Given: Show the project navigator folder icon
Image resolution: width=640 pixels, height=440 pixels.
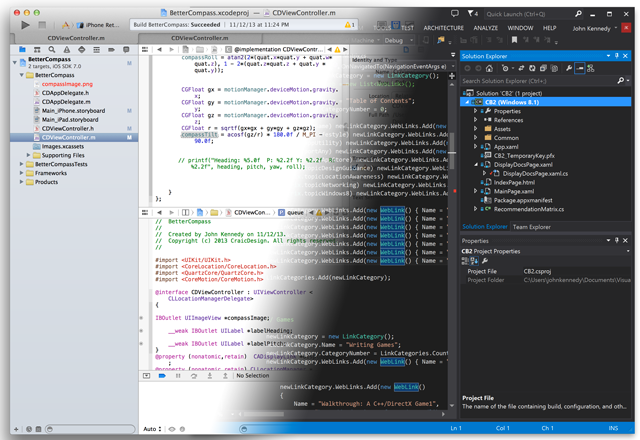Looking at the screenshot, I should click(23, 48).
